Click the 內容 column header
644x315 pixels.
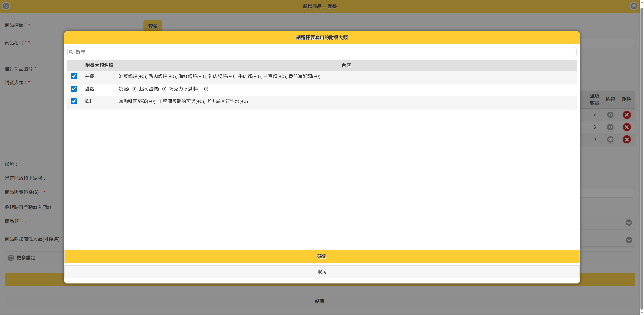tap(346, 66)
